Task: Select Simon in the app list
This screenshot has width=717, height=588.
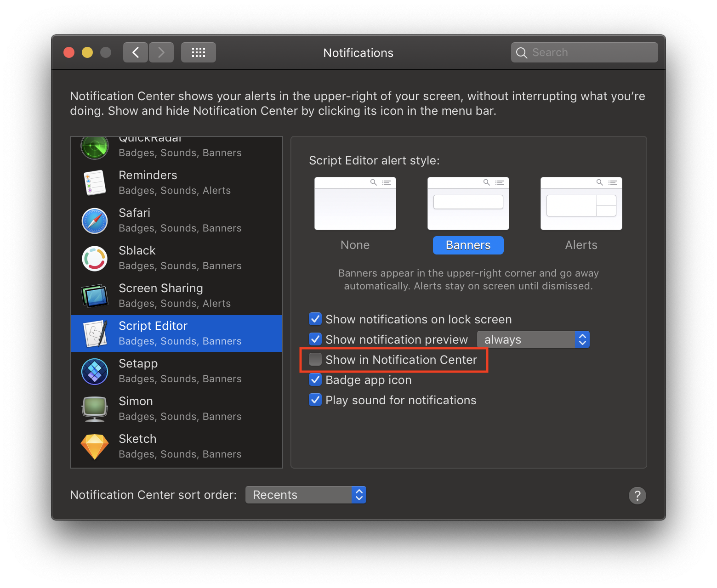Action: tap(176, 408)
